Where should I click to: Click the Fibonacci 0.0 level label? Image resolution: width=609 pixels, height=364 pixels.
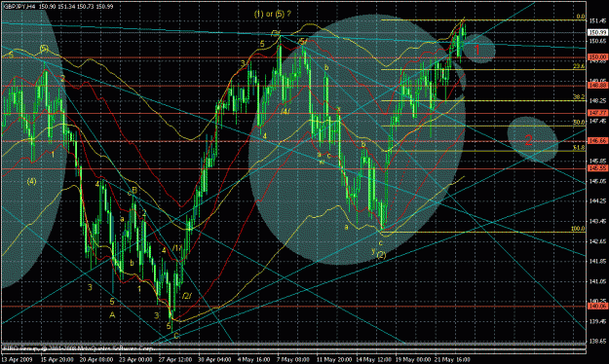pyautogui.click(x=581, y=17)
